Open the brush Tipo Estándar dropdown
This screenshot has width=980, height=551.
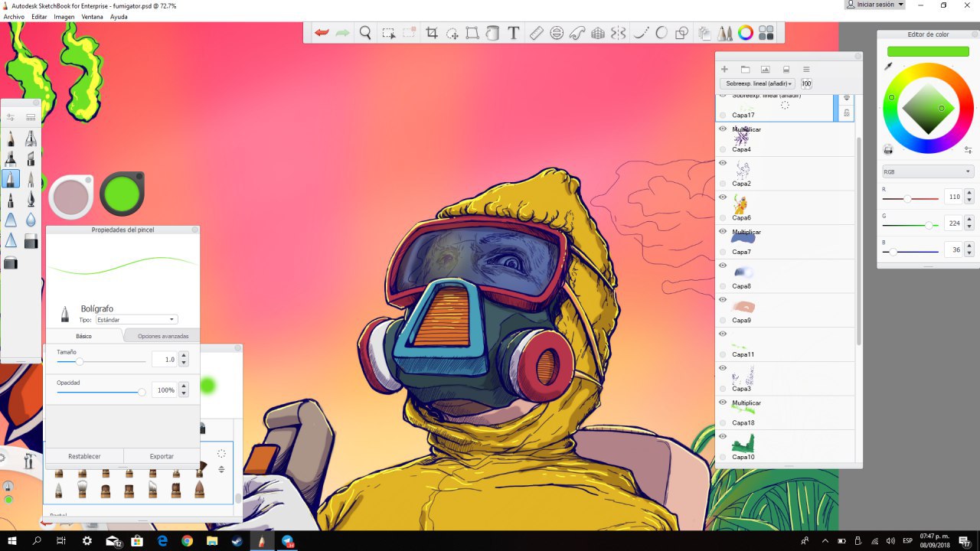click(136, 319)
